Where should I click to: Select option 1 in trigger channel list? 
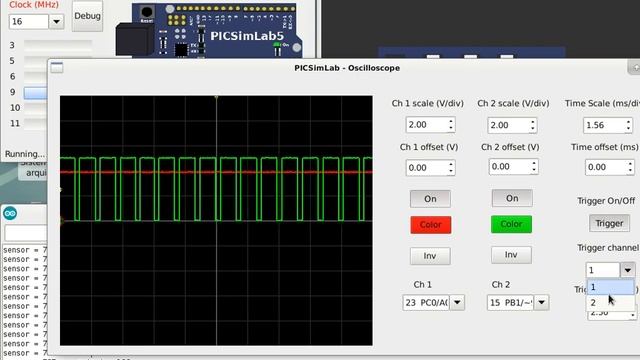point(610,287)
